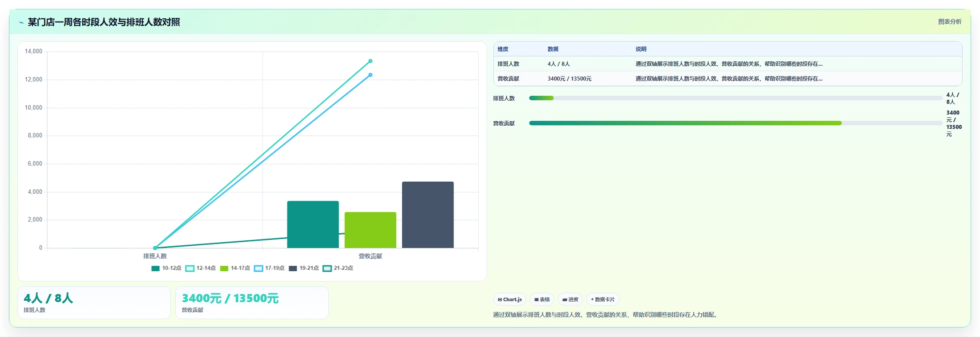Click the 营收贡献 progress bar

pyautogui.click(x=736, y=123)
